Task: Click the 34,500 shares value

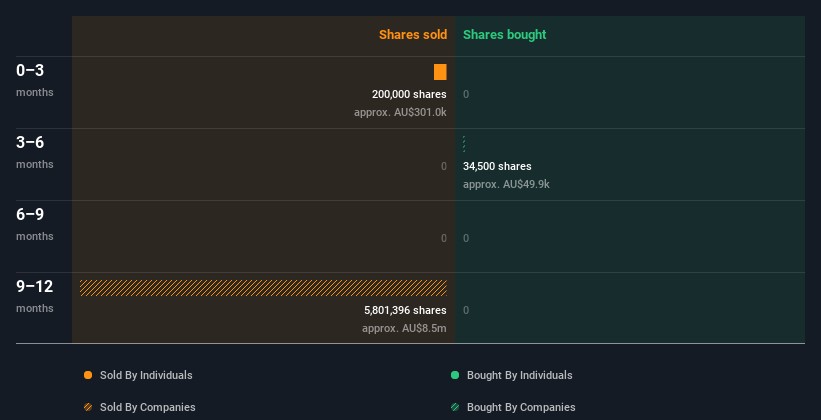Action: (497, 166)
